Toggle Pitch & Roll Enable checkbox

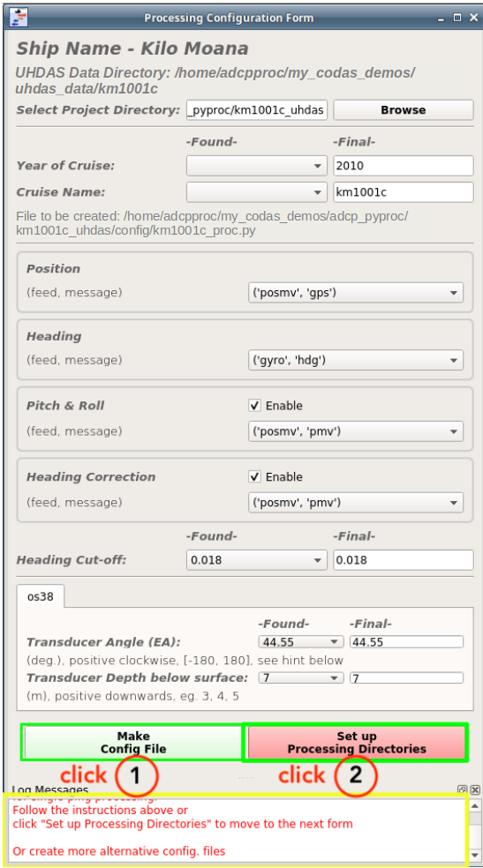pos(254,406)
